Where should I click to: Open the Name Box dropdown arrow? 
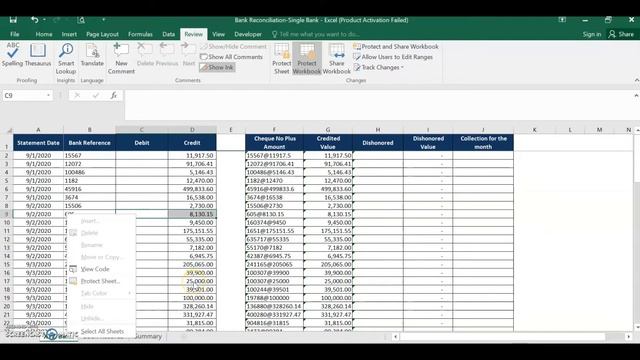pyautogui.click(x=48, y=96)
